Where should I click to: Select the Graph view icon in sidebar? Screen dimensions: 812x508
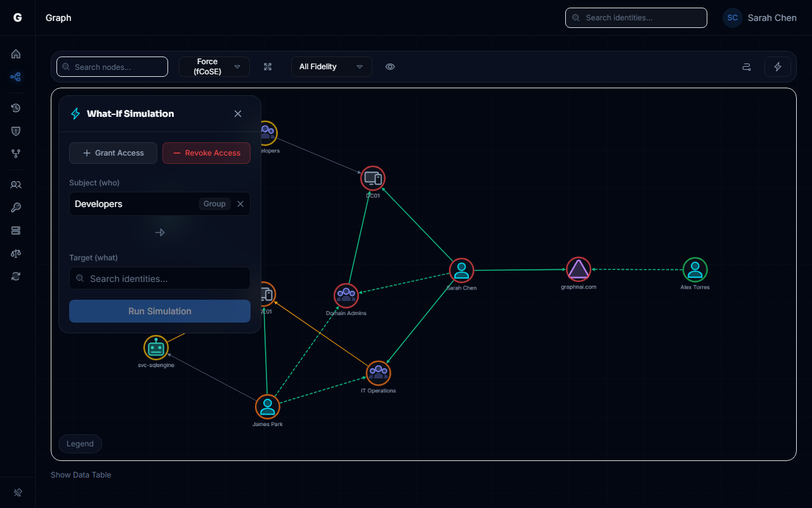pos(16,77)
